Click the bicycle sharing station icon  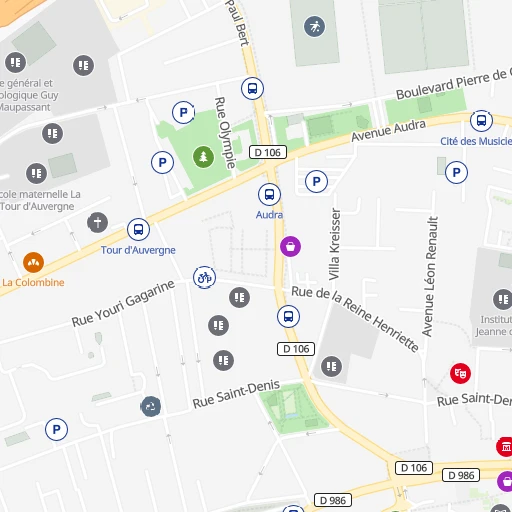[x=204, y=277]
